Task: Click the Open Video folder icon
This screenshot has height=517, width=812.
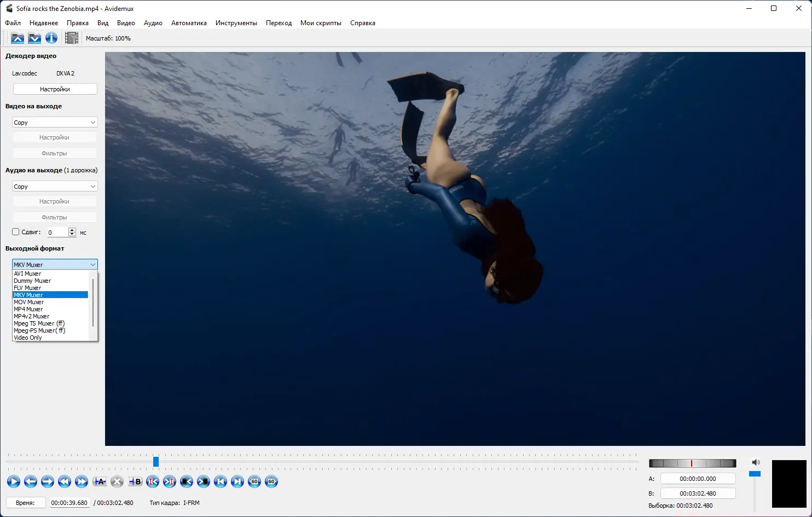Action: (x=18, y=38)
